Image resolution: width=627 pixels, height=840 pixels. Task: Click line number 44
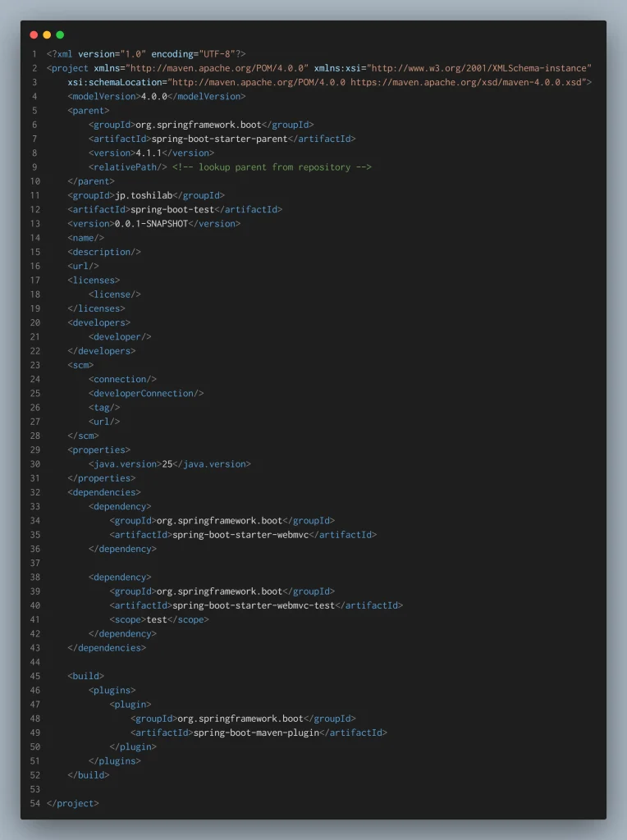point(34,662)
